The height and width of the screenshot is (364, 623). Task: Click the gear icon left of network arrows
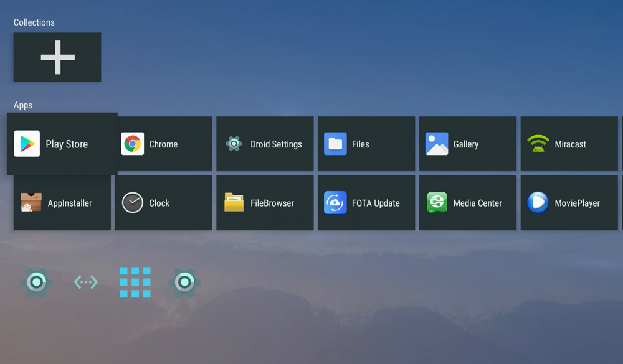[x=37, y=282]
